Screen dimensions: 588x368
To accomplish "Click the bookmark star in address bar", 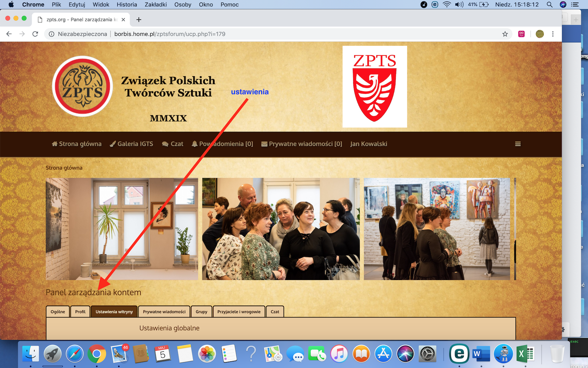I will (505, 34).
